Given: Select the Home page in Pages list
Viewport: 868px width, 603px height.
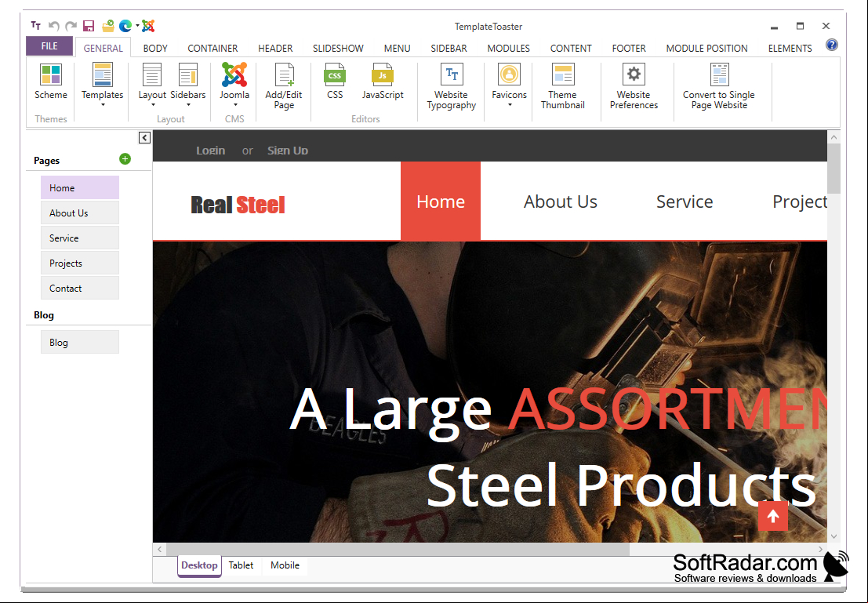Looking at the screenshot, I should point(80,187).
